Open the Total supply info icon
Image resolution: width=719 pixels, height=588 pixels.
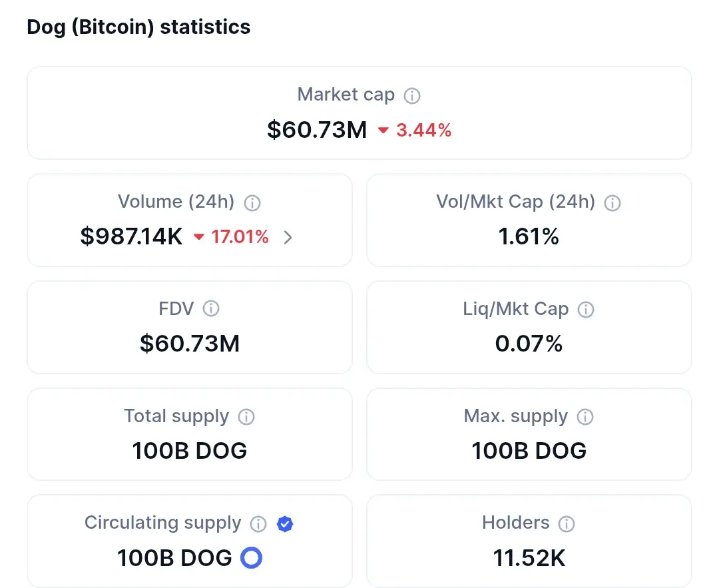(246, 417)
